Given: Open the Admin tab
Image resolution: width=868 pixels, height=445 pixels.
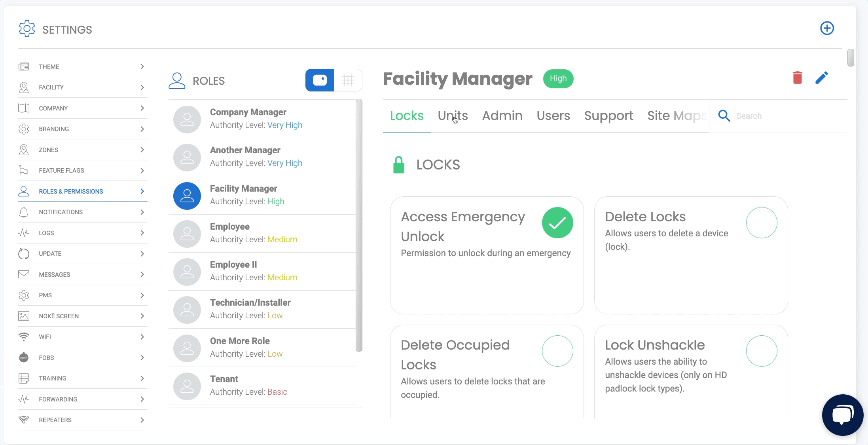Looking at the screenshot, I should 502,116.
